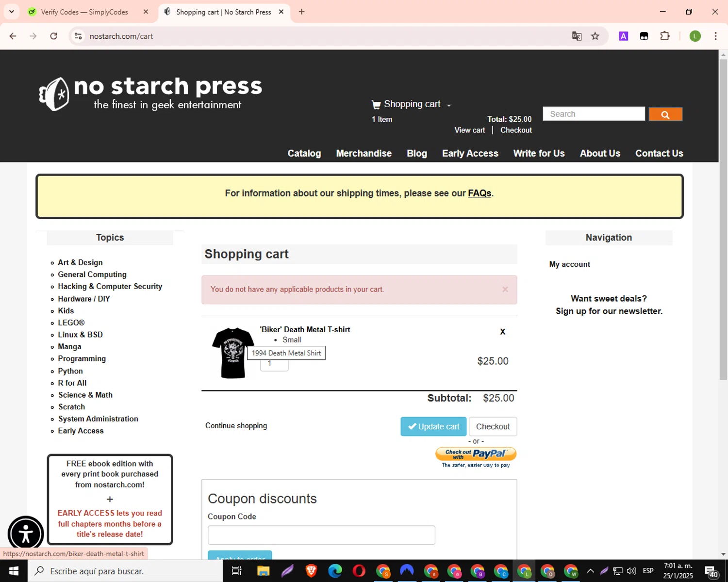The height and width of the screenshot is (582, 728).
Task: Open the notification center icon
Action: [x=711, y=571]
